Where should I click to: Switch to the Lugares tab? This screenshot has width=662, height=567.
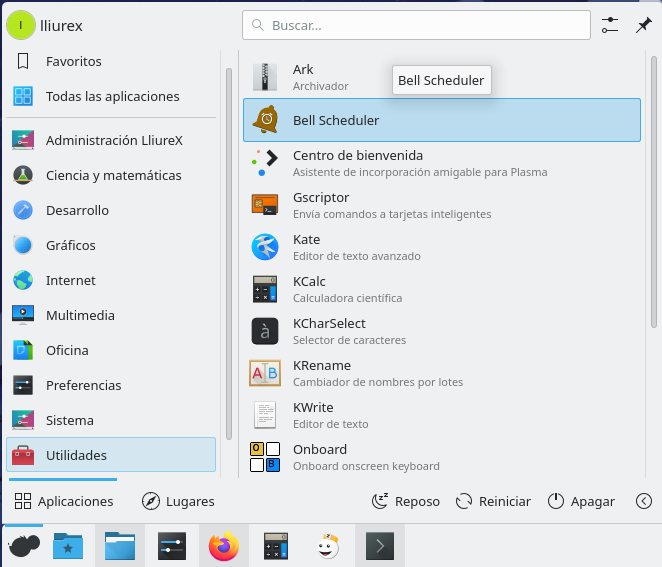(x=178, y=501)
